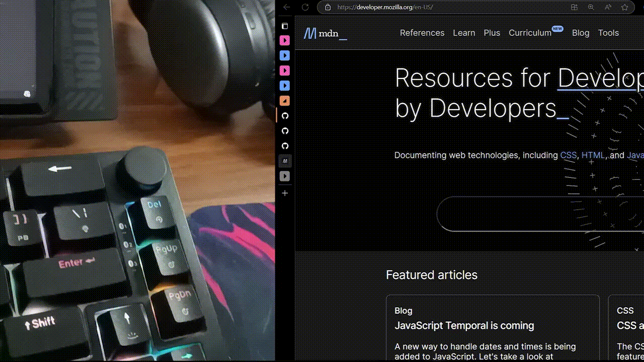The width and height of the screenshot is (644, 362).
Task: View site info via address bar lock icon
Action: (x=328, y=8)
